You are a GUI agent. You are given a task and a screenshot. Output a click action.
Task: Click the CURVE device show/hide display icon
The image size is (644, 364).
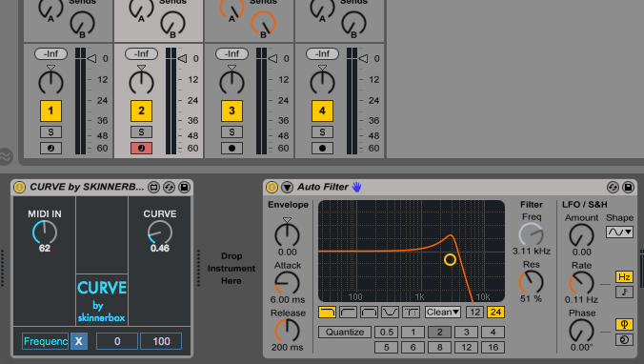tap(154, 188)
